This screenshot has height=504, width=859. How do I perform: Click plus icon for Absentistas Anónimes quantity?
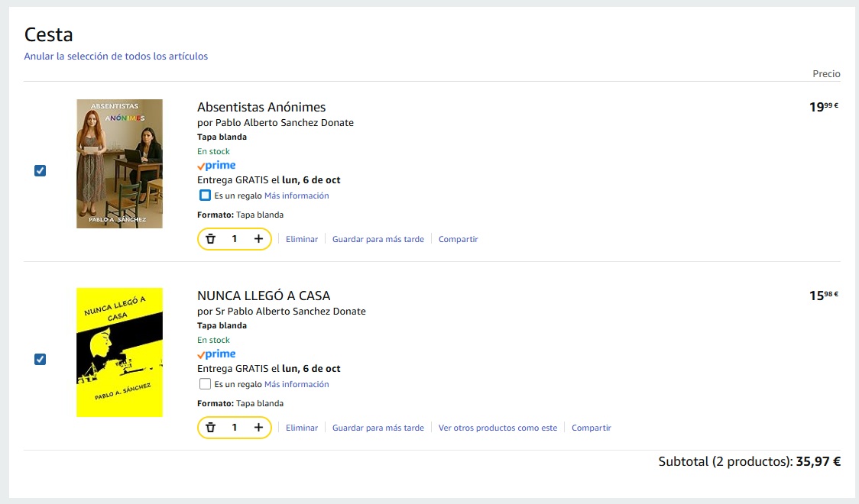pos(258,239)
